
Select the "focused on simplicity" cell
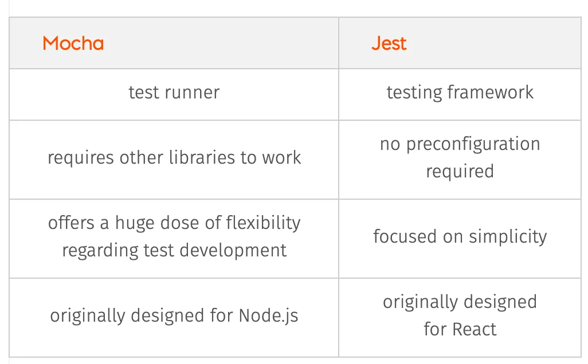click(460, 239)
